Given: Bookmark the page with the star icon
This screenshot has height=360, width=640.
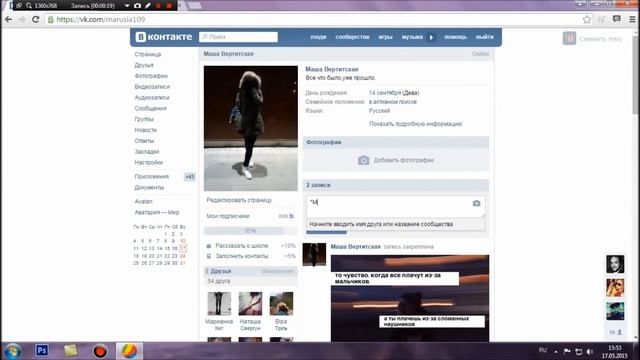Looking at the screenshot, I should tap(587, 20).
